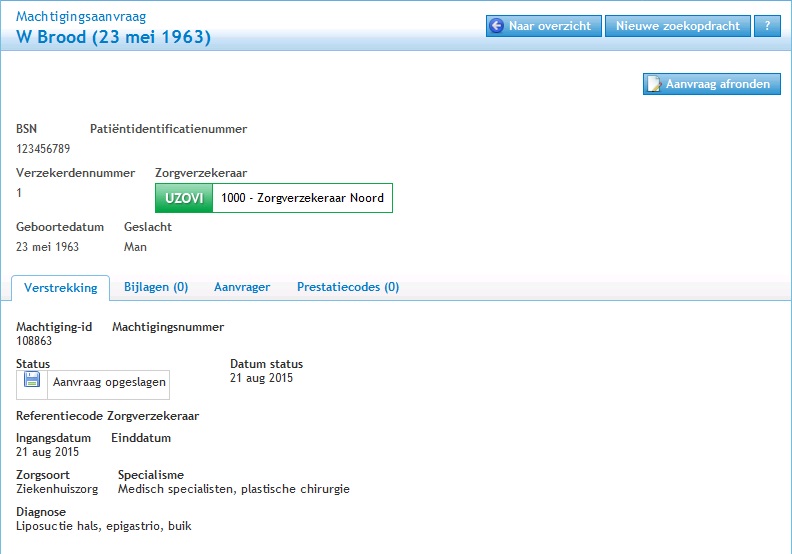Open the Prestatiecodes (0) tab
The width and height of the screenshot is (792, 554).
(348, 287)
